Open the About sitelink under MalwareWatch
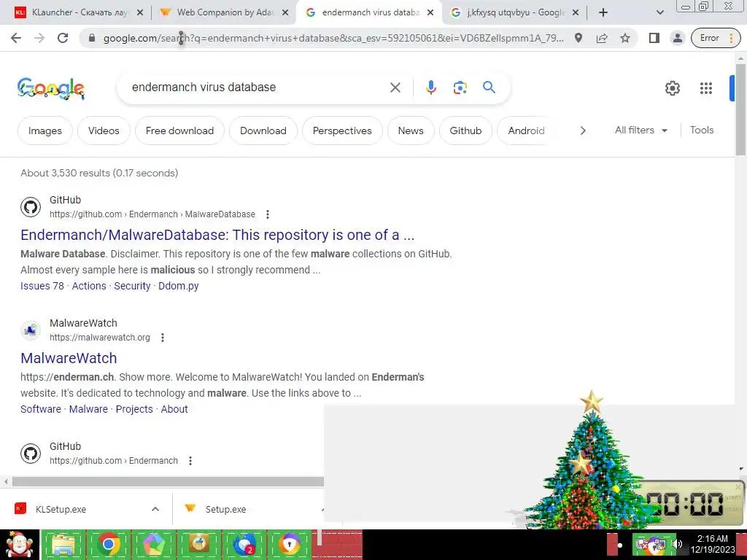Image resolution: width=747 pixels, height=560 pixels. coord(174,409)
